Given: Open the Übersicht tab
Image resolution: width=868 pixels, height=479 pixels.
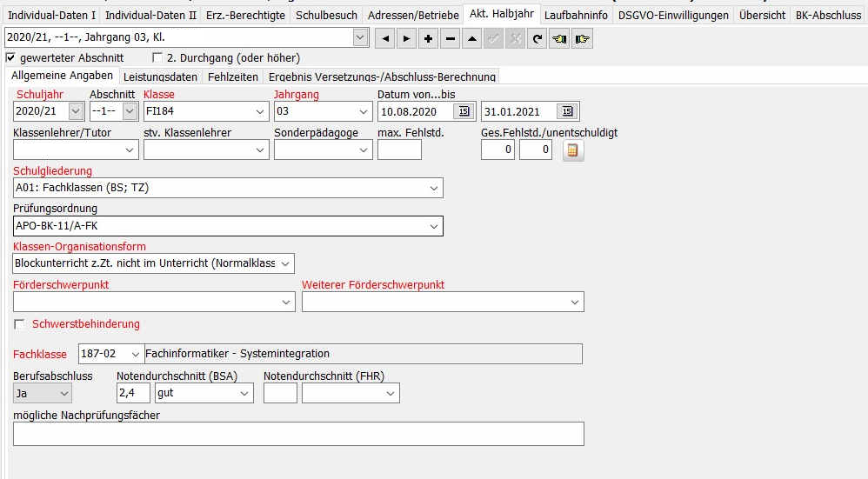Looking at the screenshot, I should 762,15.
